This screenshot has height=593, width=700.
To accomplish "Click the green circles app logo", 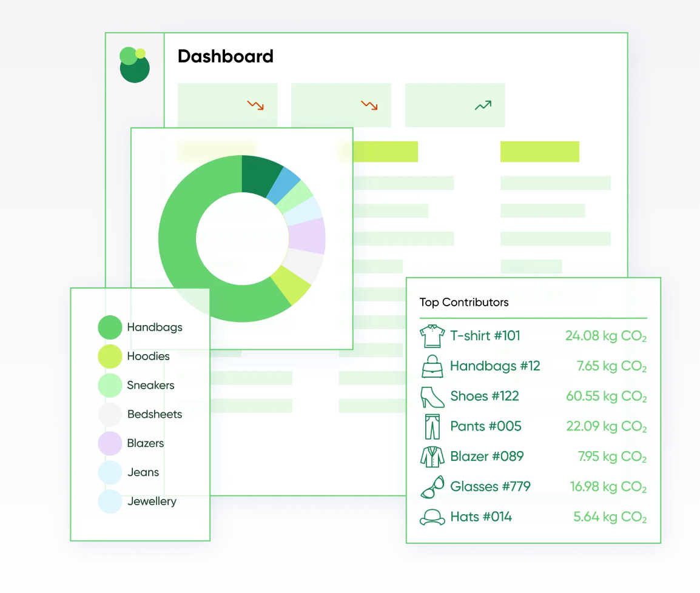I will coord(135,65).
